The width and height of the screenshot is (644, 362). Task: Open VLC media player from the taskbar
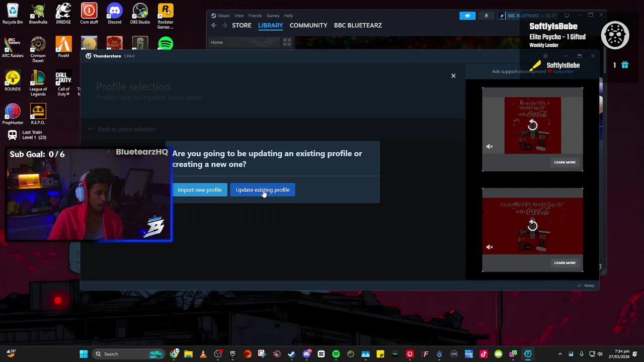tap(203, 354)
